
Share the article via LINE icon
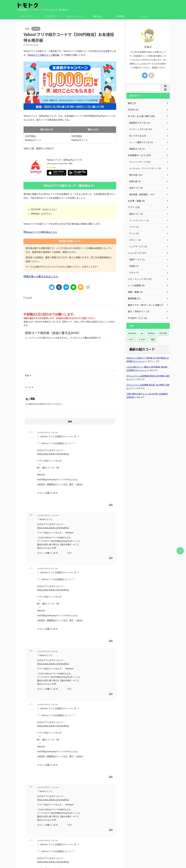tap(73, 287)
